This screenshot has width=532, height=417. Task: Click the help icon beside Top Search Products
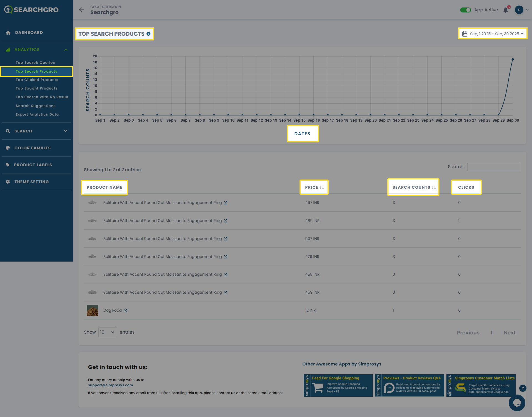[x=149, y=34]
